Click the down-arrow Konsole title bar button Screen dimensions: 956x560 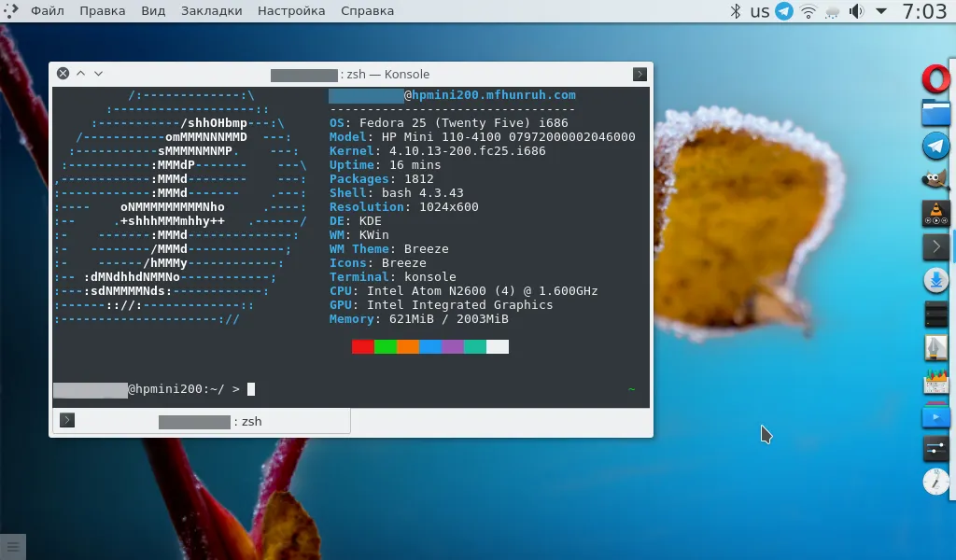click(x=98, y=73)
